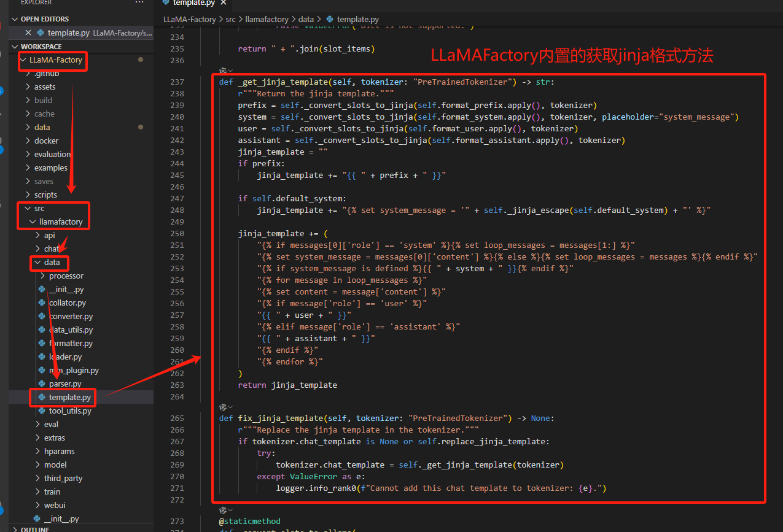Screen dimensions: 783x532
Task: Expand the processor folder chevron
Action: (x=42, y=276)
